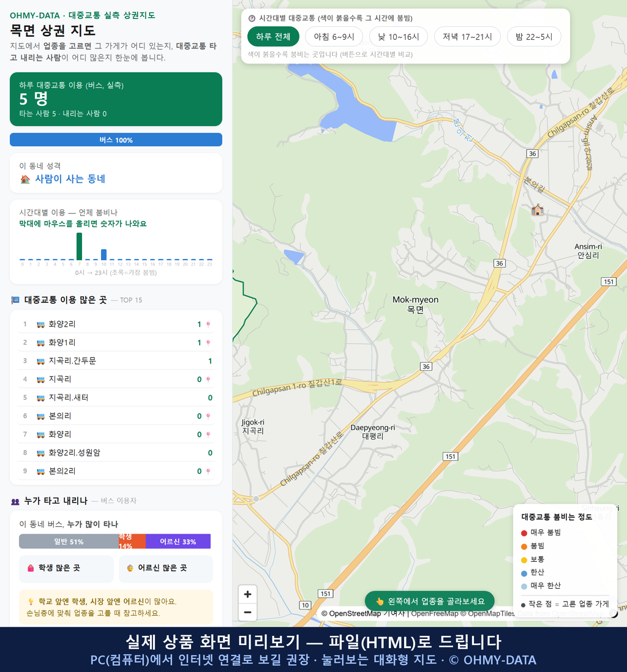Image resolution: width=627 pixels, height=672 pixels.
Task: Click the yellow 보통 legend dot
Action: [524, 560]
